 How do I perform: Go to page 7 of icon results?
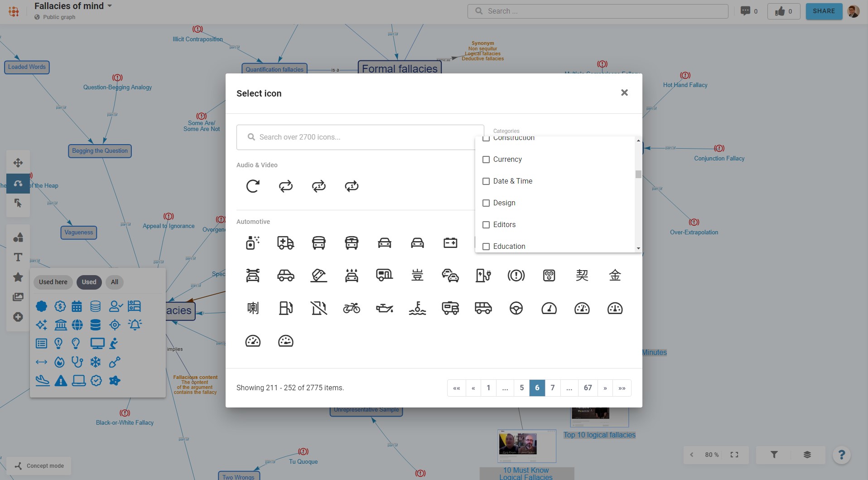552,388
